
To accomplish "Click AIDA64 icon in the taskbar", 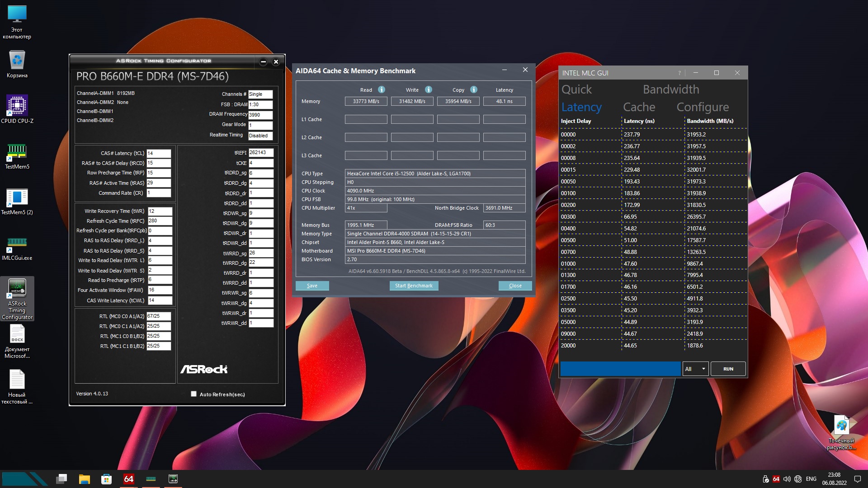I will click(128, 479).
